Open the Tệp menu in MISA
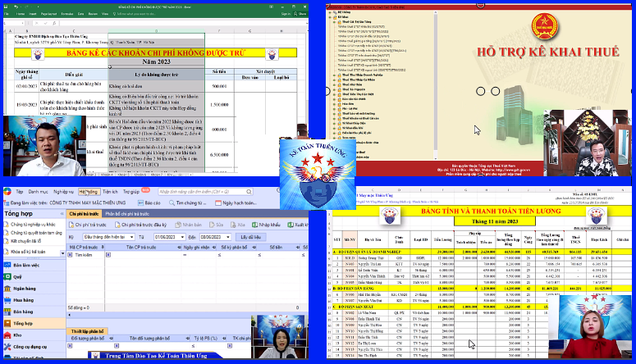Screen dimensions: 636x364 point(20,192)
